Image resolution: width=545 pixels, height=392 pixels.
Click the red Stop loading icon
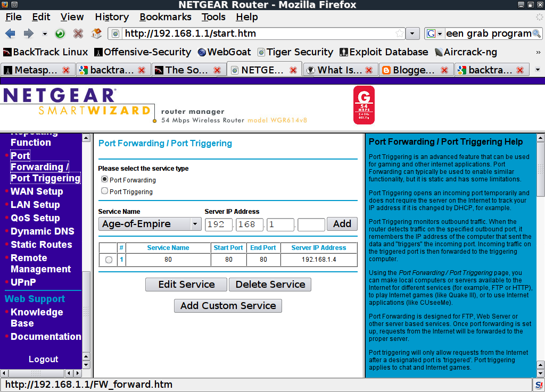point(78,34)
